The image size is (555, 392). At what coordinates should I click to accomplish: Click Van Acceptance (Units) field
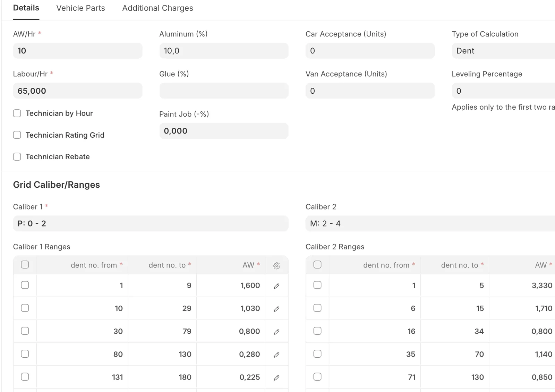click(370, 91)
